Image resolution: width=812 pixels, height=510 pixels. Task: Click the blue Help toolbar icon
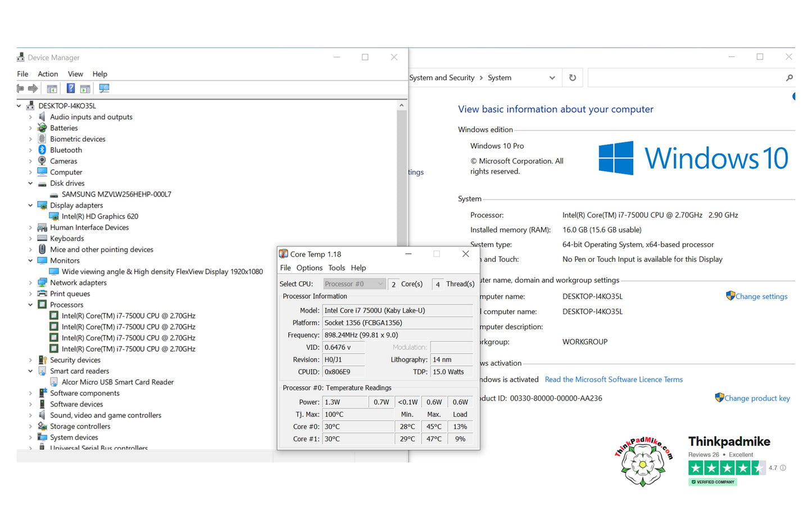click(71, 88)
